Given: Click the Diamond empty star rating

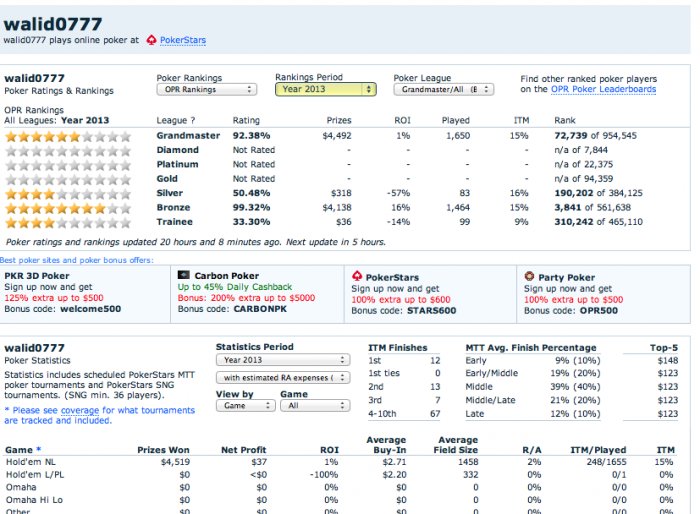Looking at the screenshot, I should (68, 151).
